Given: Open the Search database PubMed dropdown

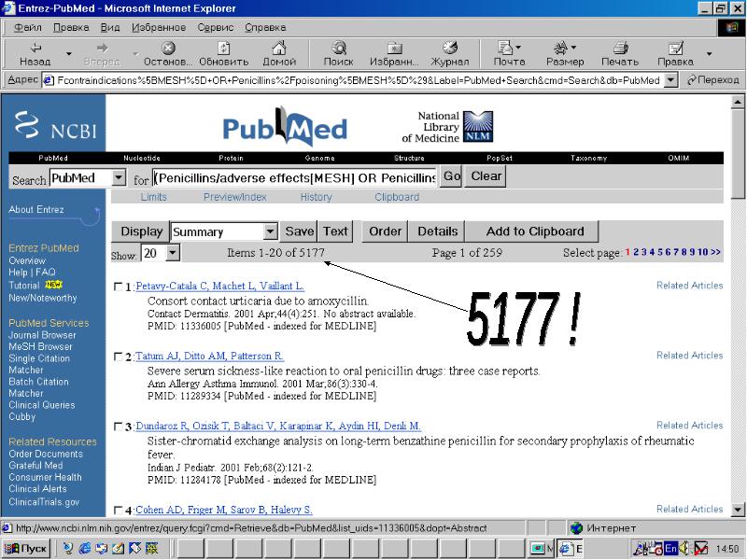Looking at the screenshot, I should [x=119, y=178].
